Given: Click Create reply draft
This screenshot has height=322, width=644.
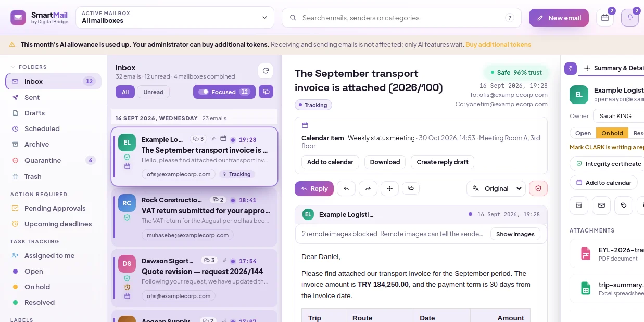Looking at the screenshot, I should pyautogui.click(x=443, y=162).
